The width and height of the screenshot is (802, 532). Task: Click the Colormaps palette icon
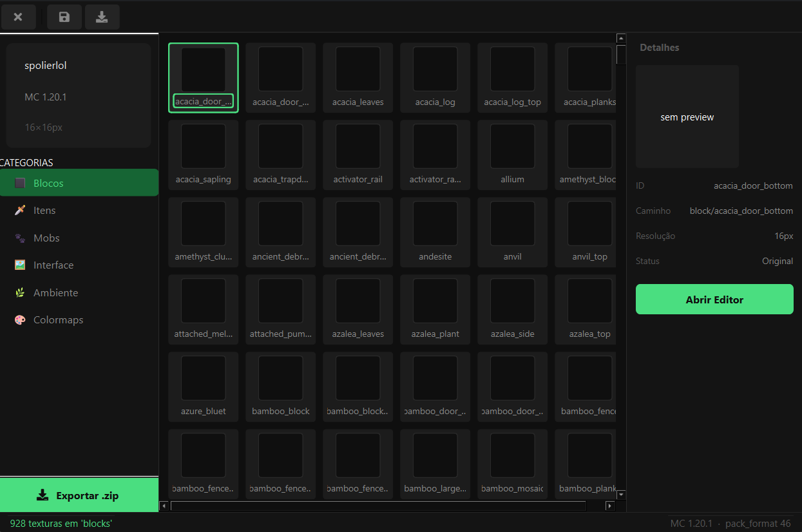pyautogui.click(x=20, y=319)
